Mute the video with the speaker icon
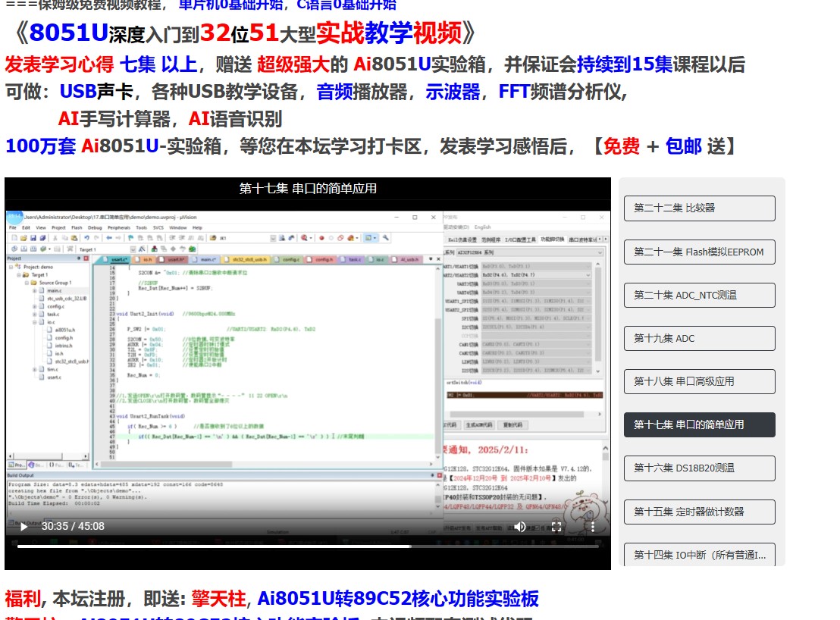 [519, 527]
